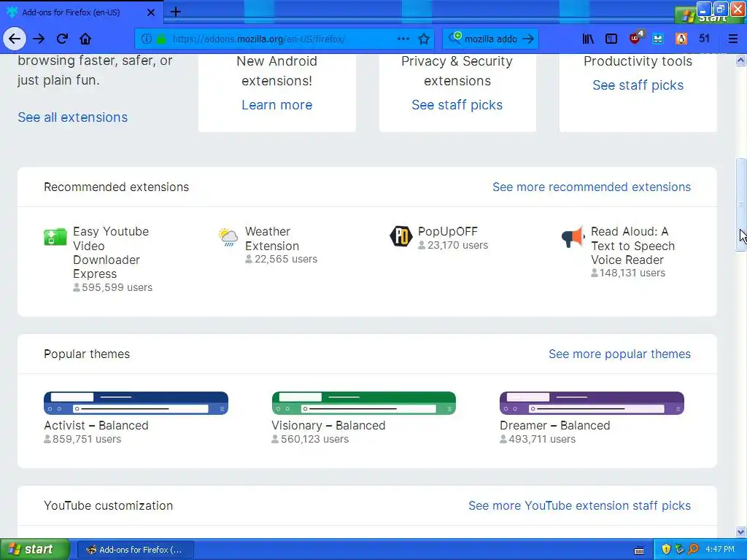Open the Windows start button
Image resolution: width=747 pixels, height=560 pixels.
click(34, 549)
